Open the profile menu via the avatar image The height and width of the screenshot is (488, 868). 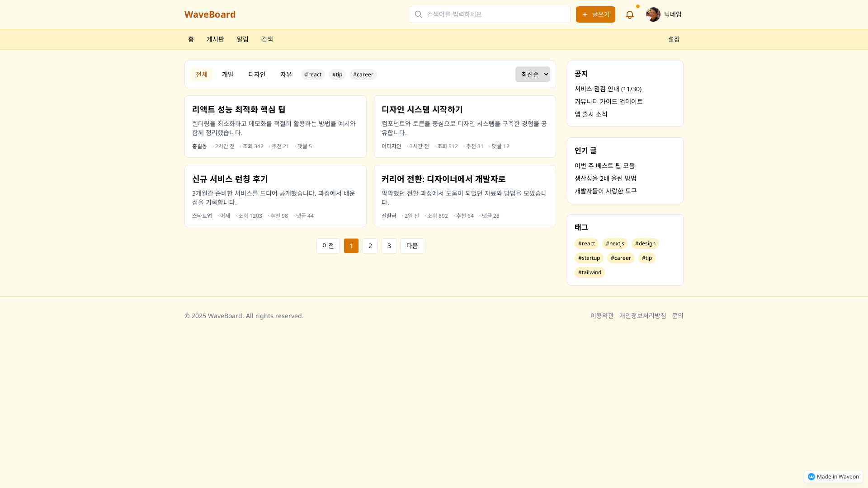pyautogui.click(x=653, y=14)
